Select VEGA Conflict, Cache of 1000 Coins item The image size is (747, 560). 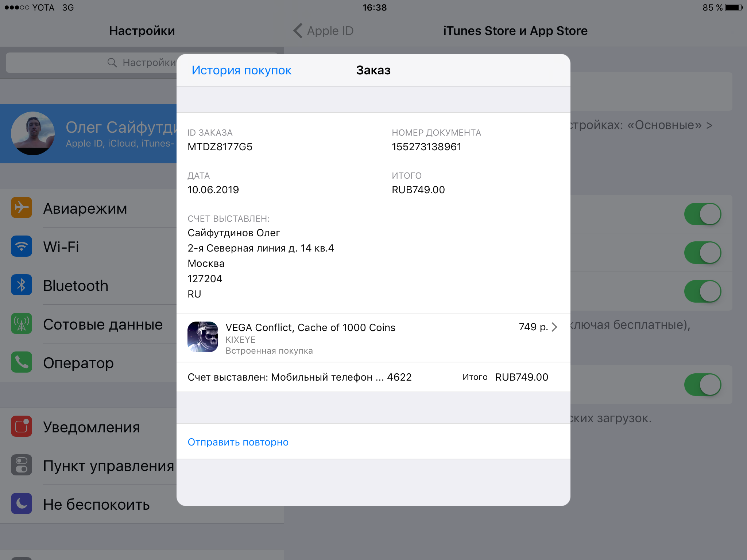tap(373, 338)
